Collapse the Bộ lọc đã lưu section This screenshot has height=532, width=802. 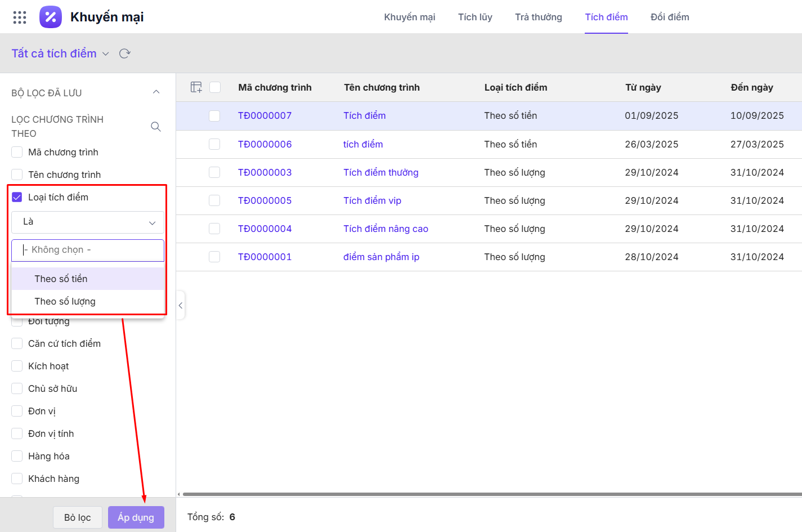pyautogui.click(x=156, y=92)
